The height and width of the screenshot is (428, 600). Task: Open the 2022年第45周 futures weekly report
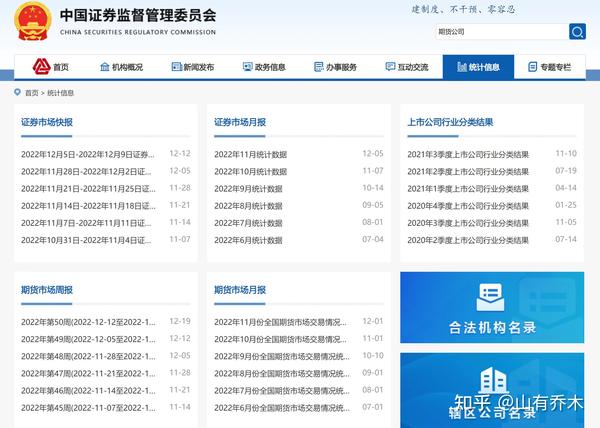pyautogui.click(x=88, y=408)
